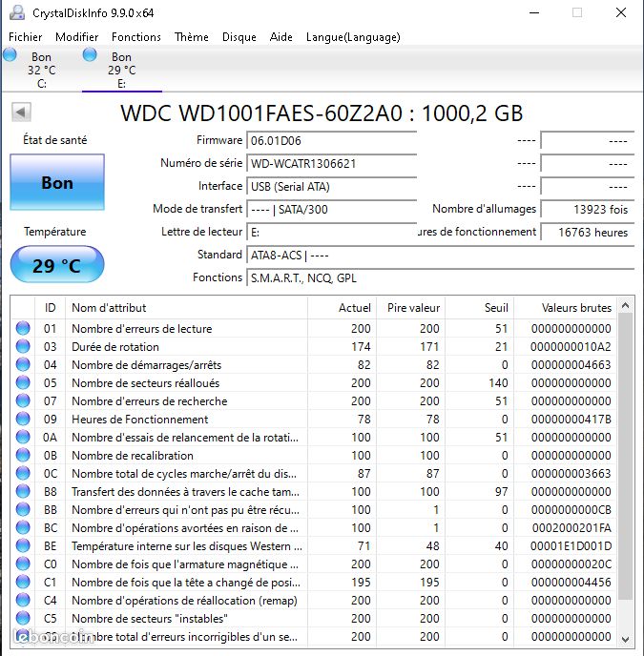The height and width of the screenshot is (656, 644).
Task: Click the power-on count 13923 fois
Action: click(588, 209)
